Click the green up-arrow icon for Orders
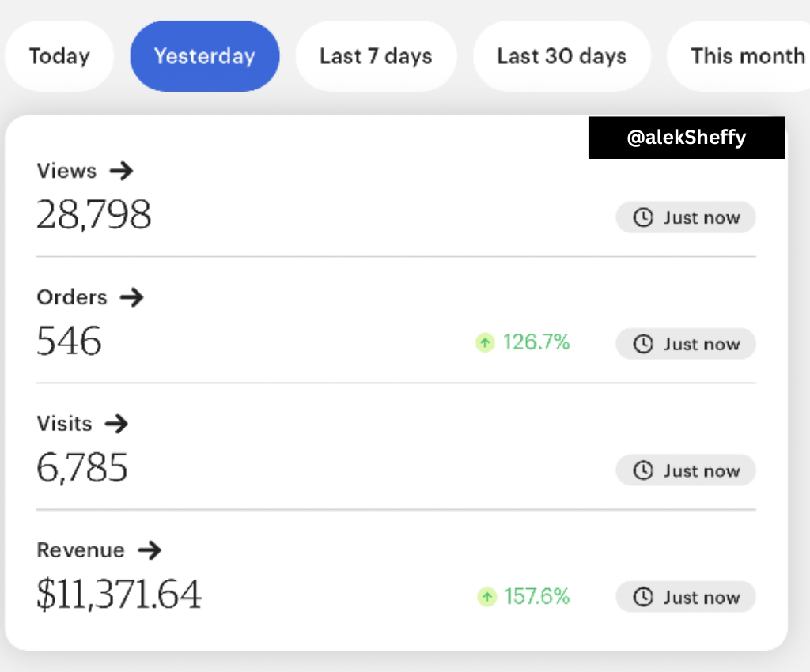 point(485,343)
